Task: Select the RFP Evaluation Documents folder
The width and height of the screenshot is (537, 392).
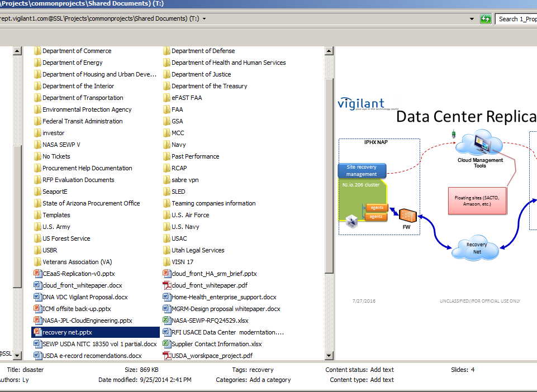Action: [x=78, y=180]
